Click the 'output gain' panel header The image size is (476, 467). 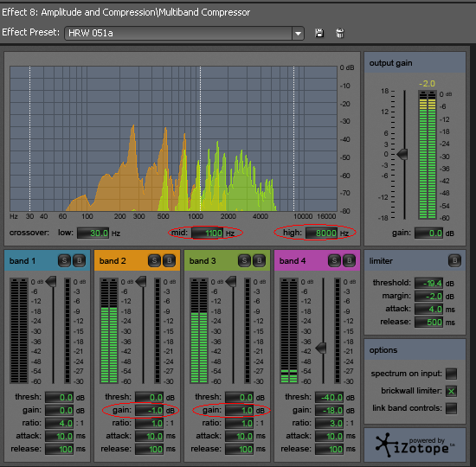click(415, 62)
